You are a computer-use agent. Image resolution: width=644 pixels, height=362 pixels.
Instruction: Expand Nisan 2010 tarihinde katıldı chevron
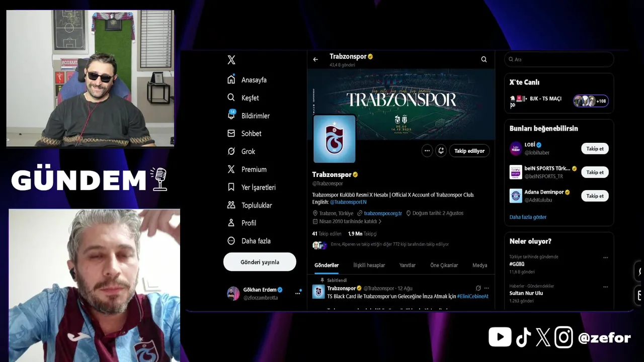[x=380, y=221]
